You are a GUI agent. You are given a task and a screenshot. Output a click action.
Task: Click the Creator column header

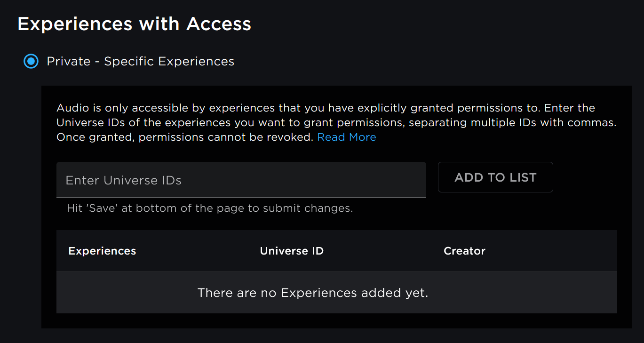464,251
